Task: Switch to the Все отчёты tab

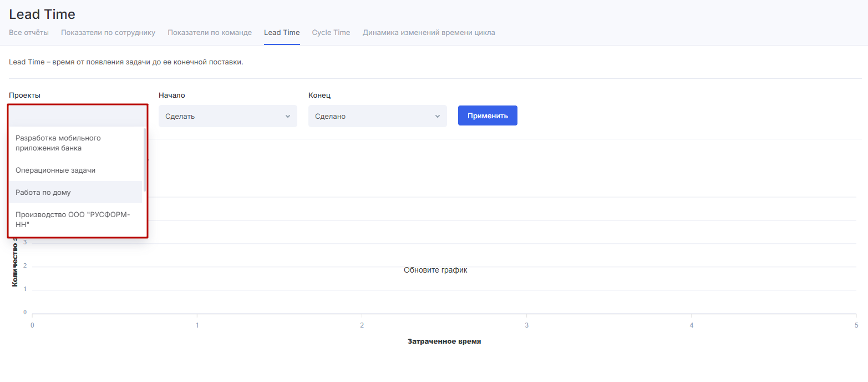Action: (29, 33)
